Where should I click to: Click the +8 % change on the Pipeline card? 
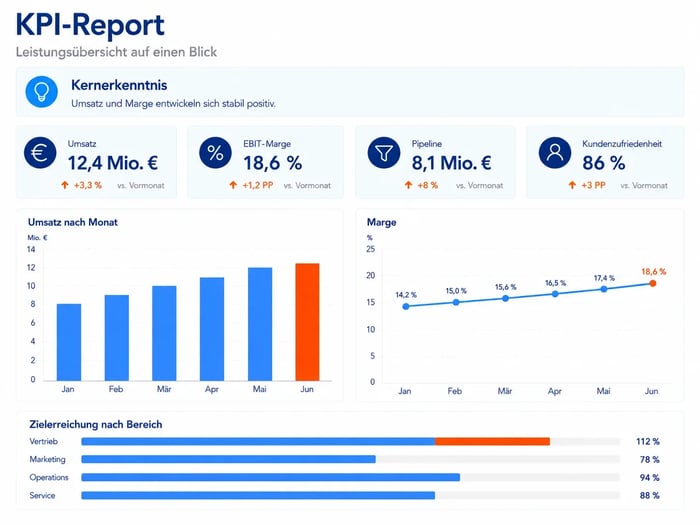click(428, 185)
